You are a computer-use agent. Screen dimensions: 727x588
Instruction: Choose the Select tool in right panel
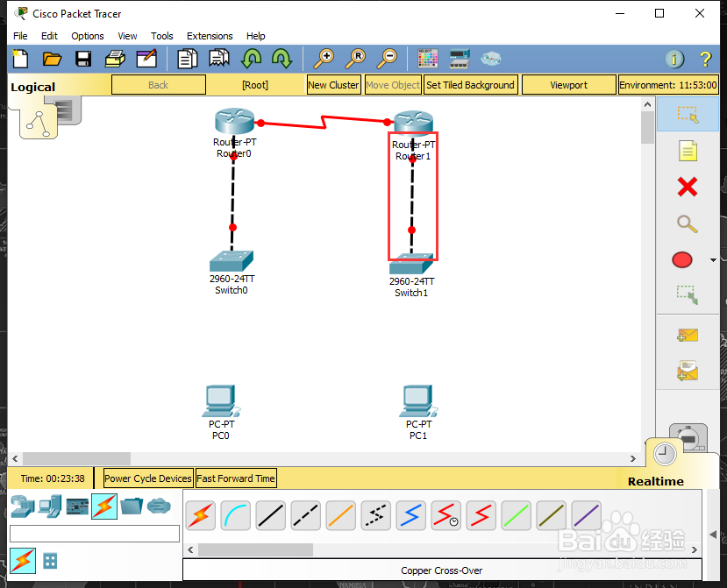pyautogui.click(x=688, y=115)
